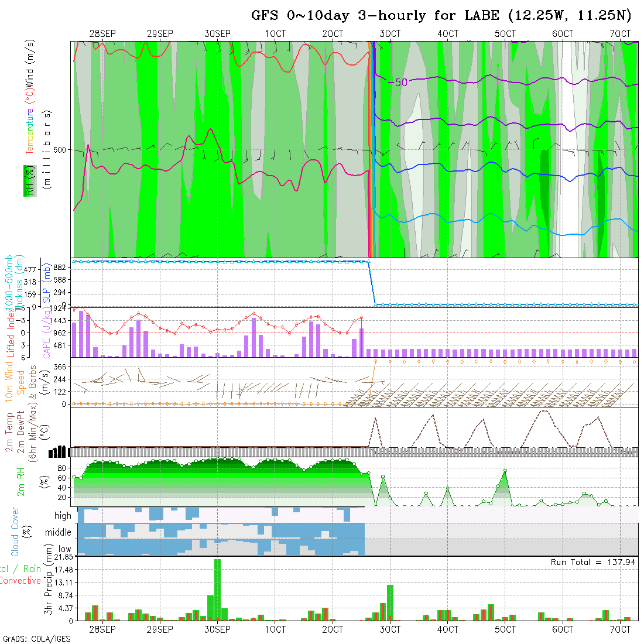
Task: Click the 5OCT date label at top
Action: pos(505,34)
